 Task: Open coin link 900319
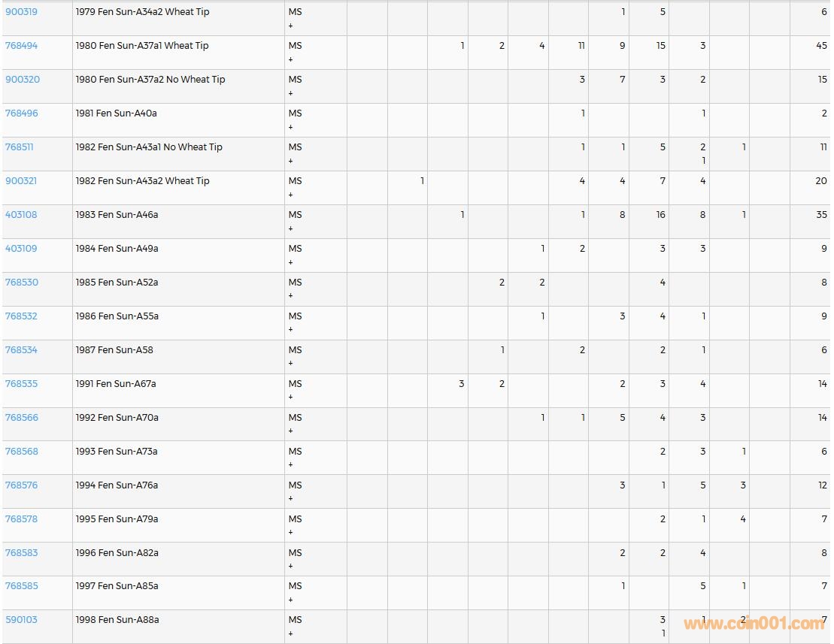click(x=21, y=12)
